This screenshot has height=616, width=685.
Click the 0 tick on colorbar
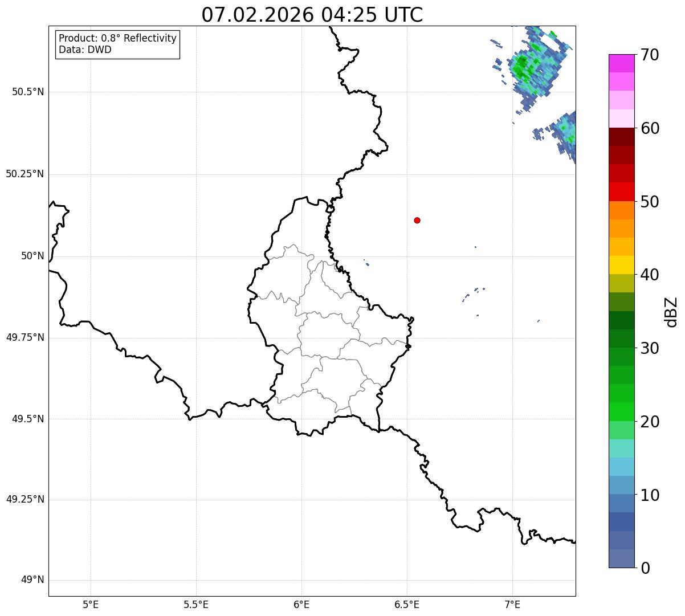pyautogui.click(x=645, y=568)
